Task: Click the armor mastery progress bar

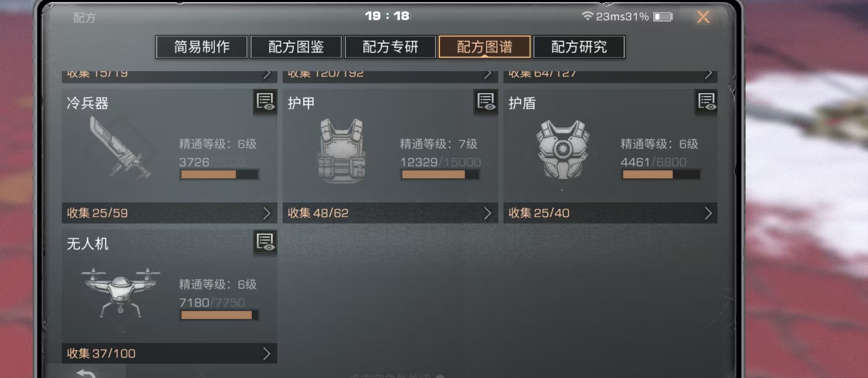Action: click(440, 174)
